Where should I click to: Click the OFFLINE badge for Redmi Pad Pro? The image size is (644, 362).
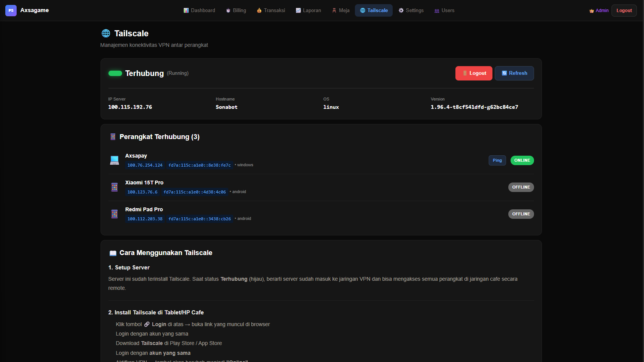521,214
